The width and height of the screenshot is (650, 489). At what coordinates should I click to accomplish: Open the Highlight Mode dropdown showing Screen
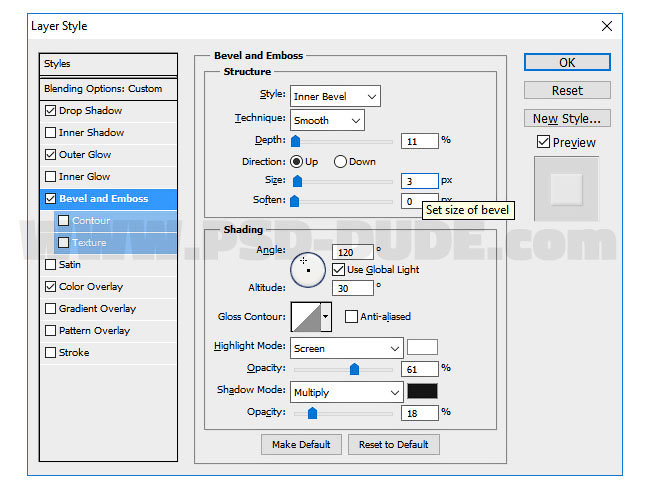(x=347, y=348)
